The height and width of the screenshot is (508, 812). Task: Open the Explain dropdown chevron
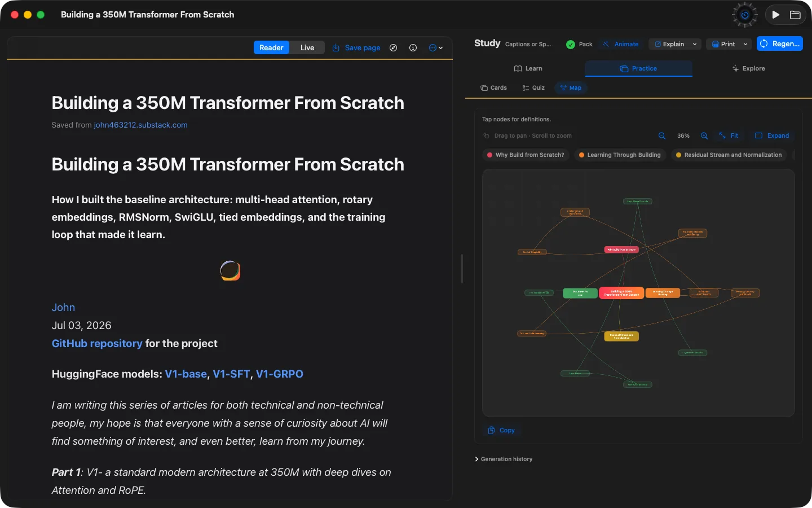point(695,45)
